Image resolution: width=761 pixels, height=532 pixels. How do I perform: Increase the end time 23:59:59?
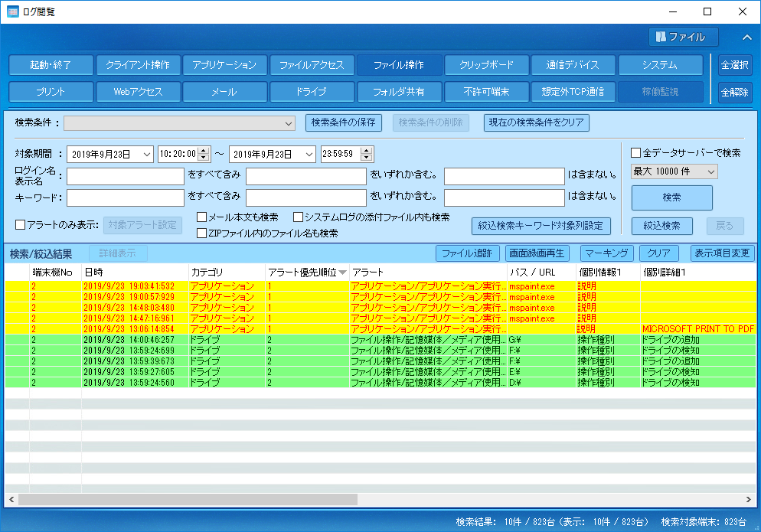click(x=367, y=151)
